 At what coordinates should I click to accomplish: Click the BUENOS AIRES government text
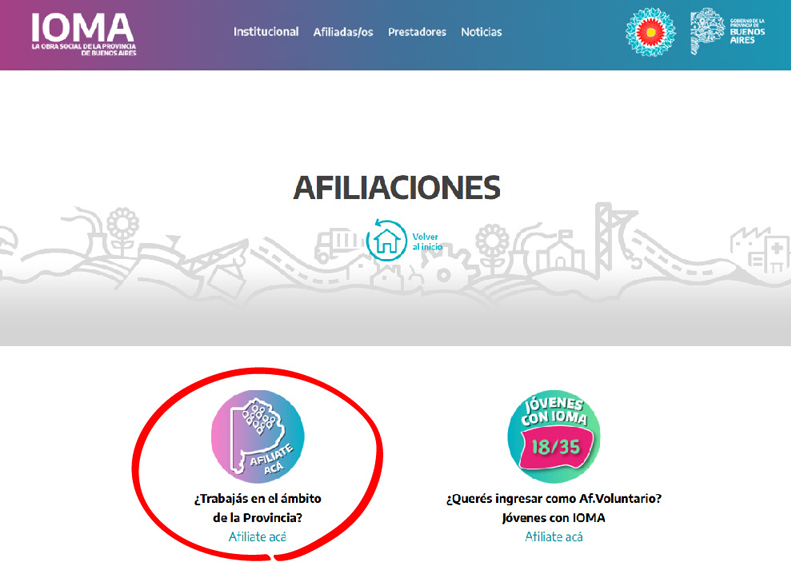pos(747,36)
